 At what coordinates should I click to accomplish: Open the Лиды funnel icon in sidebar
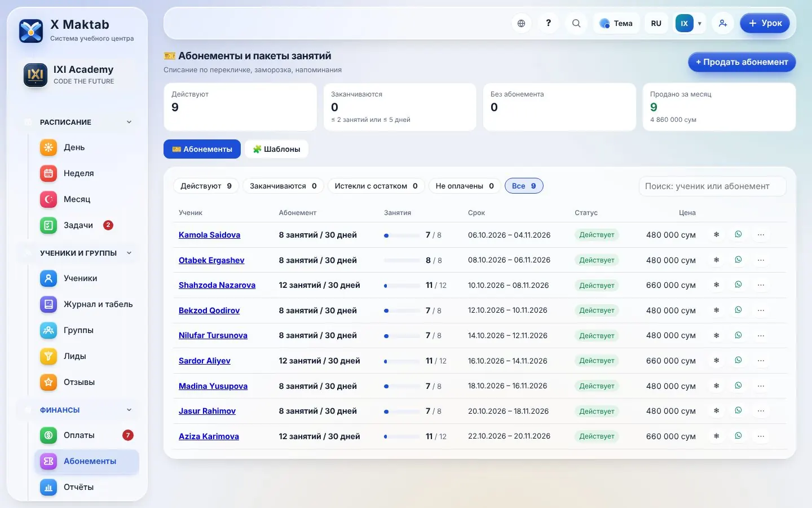click(48, 356)
